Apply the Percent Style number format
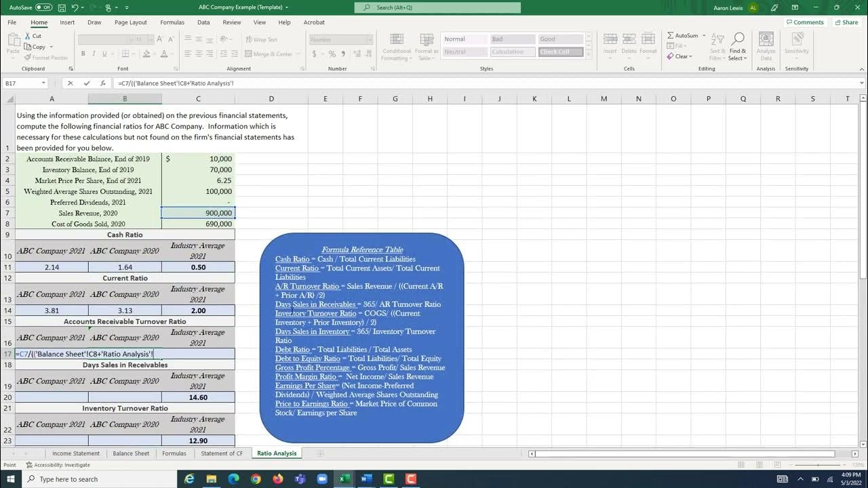 click(x=332, y=54)
